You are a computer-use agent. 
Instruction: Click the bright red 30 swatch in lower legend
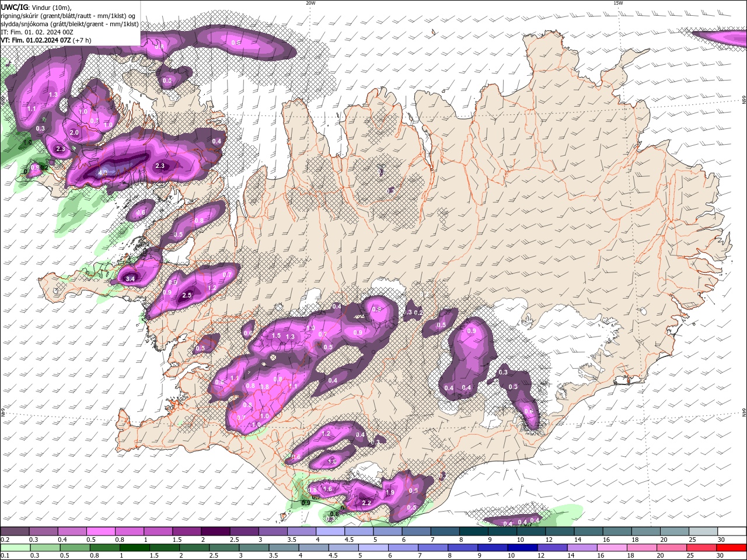[732, 548]
